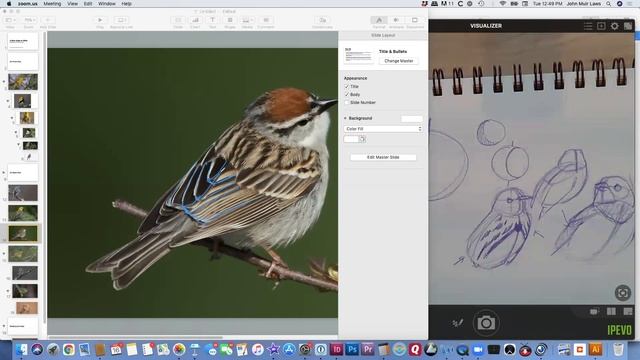Toggle the Body checkbox under Appearance
The height and width of the screenshot is (360, 640).
(x=347, y=94)
